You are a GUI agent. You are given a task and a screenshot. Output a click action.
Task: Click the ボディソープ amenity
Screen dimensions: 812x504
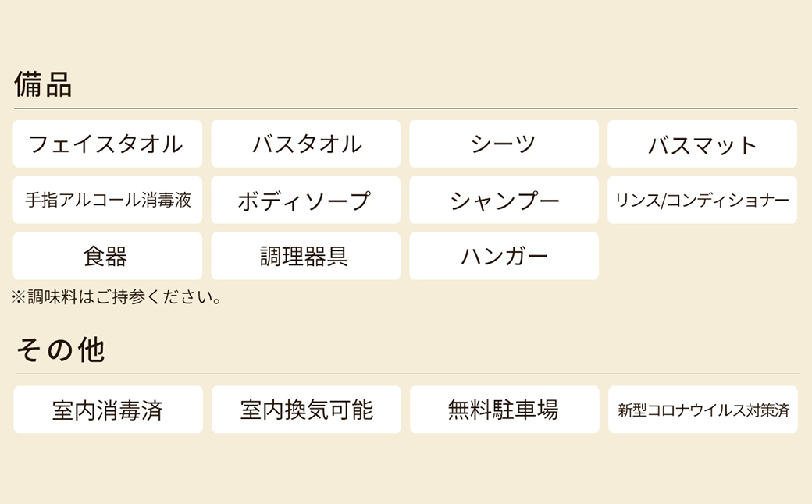pos(305,200)
